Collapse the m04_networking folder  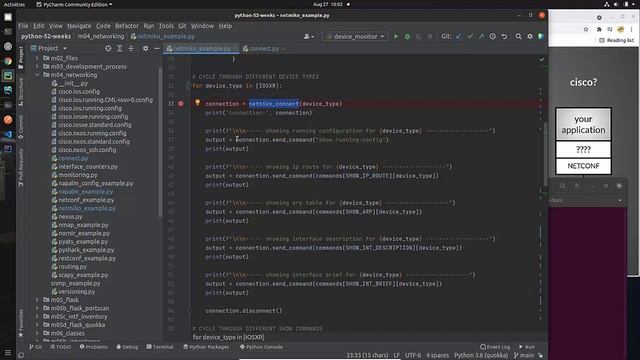pyautogui.click(x=38, y=75)
